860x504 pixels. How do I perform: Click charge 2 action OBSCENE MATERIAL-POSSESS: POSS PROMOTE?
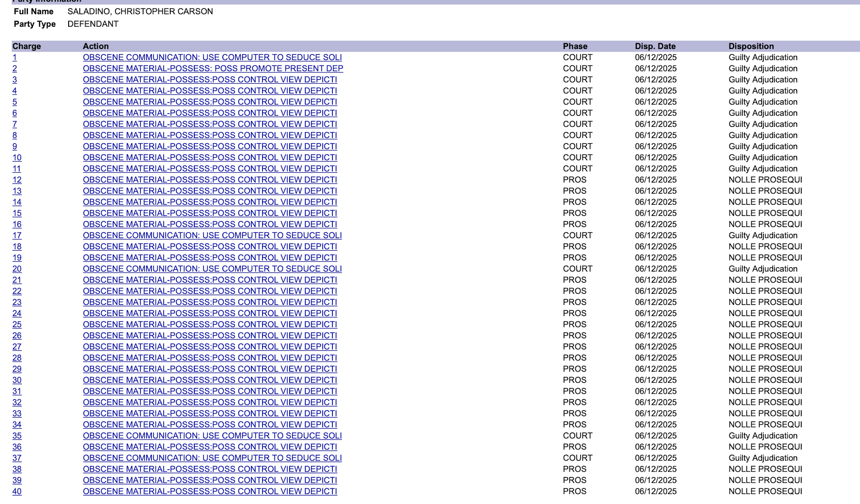tap(213, 69)
